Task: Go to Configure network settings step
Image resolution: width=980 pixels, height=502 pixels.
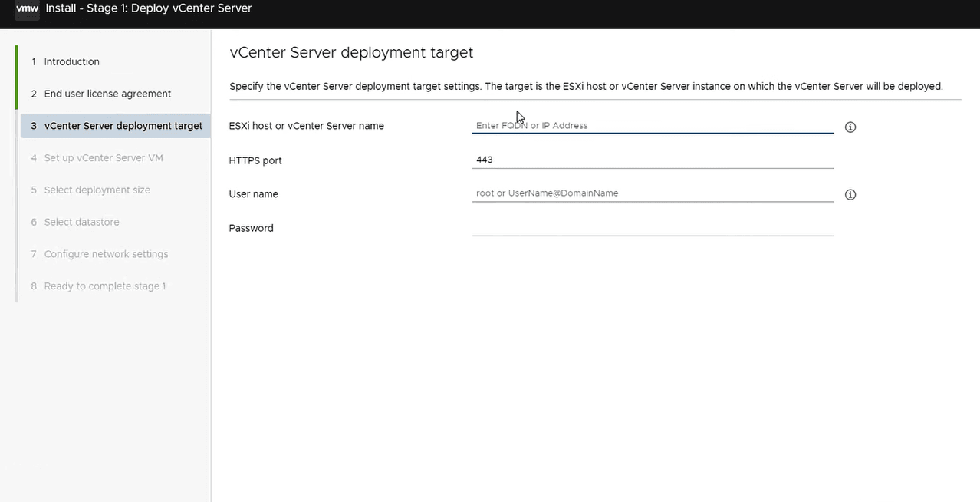Action: tap(106, 254)
